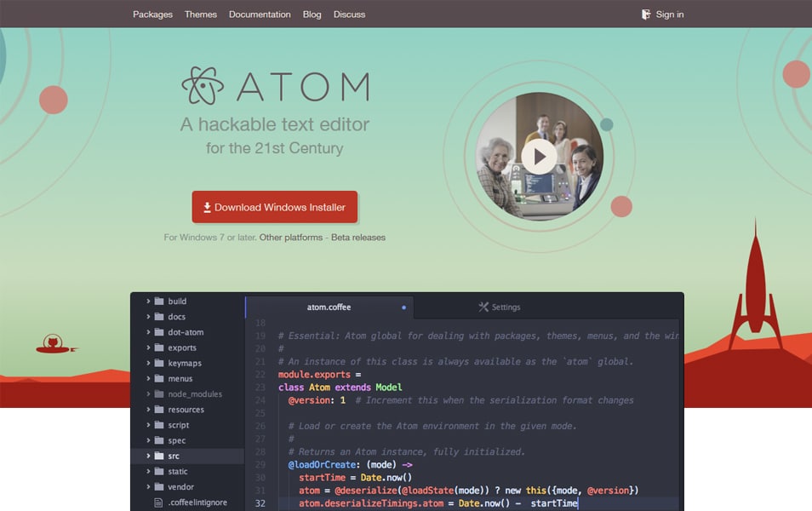Select the dot-atom folder name

[186, 332]
